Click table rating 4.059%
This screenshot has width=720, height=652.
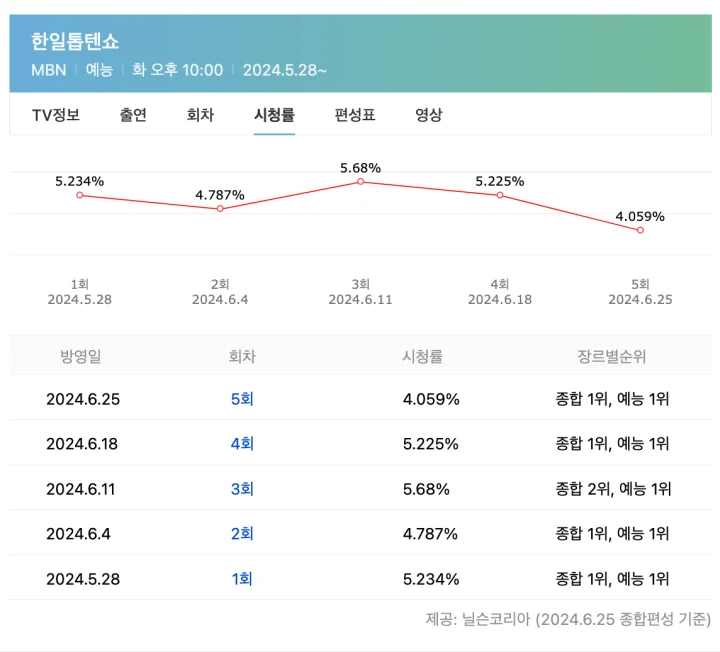(x=431, y=399)
